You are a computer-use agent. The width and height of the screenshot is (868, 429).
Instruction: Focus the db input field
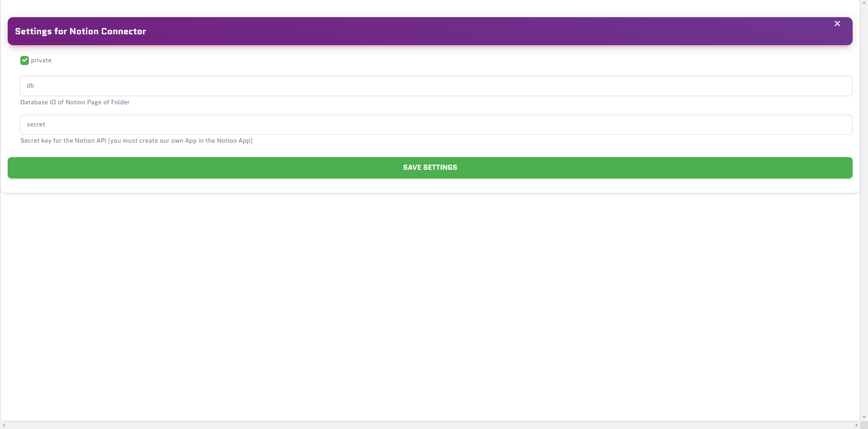click(436, 86)
